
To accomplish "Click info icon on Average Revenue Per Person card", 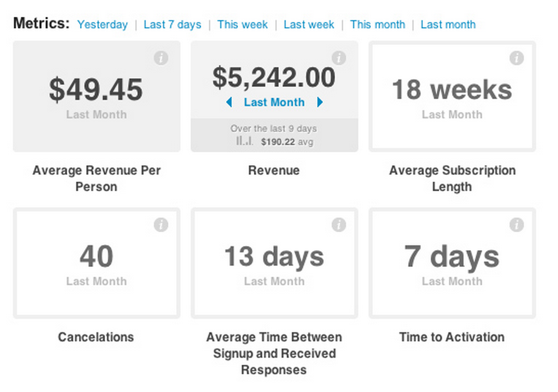I will tap(161, 58).
